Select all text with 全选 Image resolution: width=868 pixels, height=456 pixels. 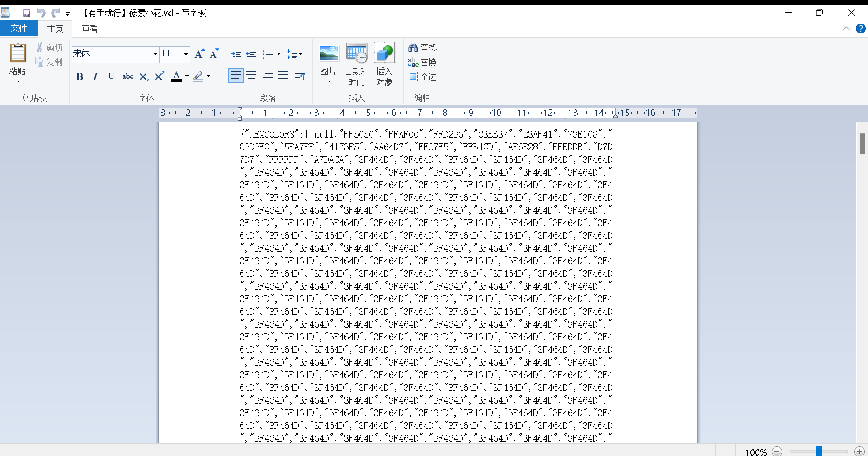[423, 76]
